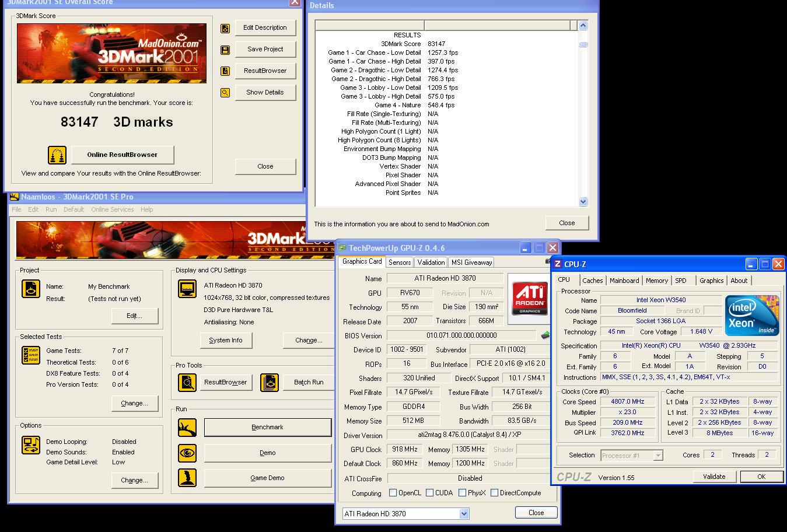The image size is (787, 532).
Task: Toggle the OpenCL checkbox
Action: pyautogui.click(x=393, y=493)
